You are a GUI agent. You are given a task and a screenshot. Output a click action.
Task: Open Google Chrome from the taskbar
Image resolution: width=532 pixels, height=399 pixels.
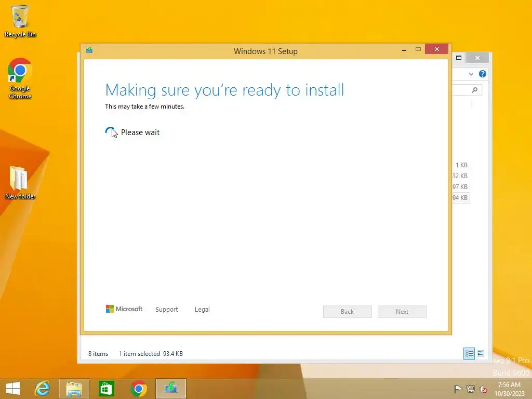click(x=138, y=389)
